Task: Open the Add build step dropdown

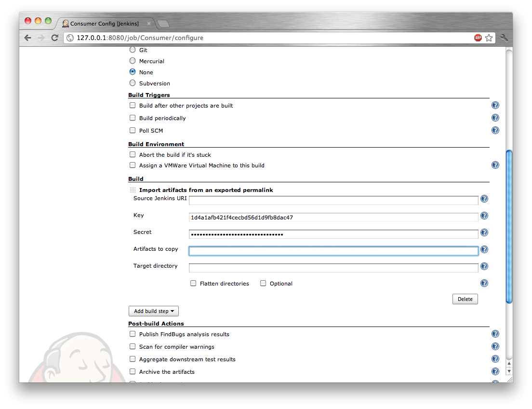Action: 154,311
